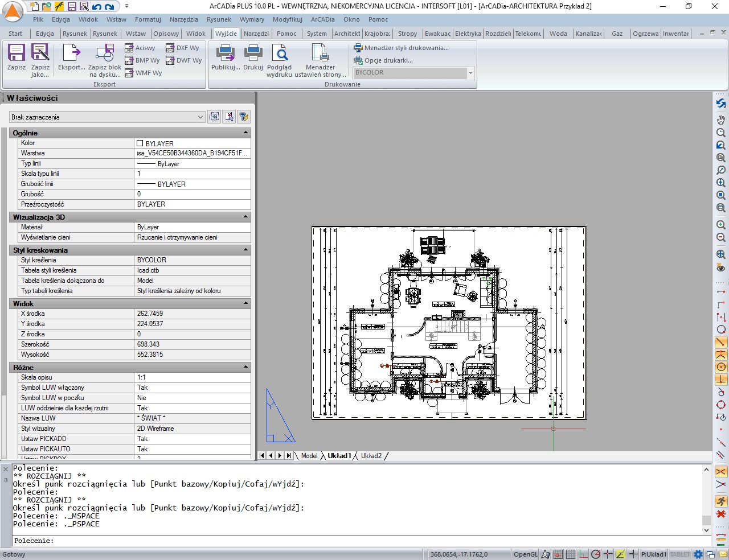Open the BYCOLOR plot style dropdown in ribbon
Image resolution: width=729 pixels, height=560 pixels.
[x=413, y=73]
